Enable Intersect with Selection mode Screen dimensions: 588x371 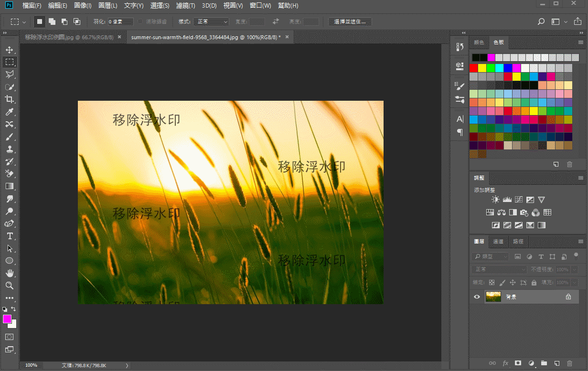pyautogui.click(x=76, y=21)
